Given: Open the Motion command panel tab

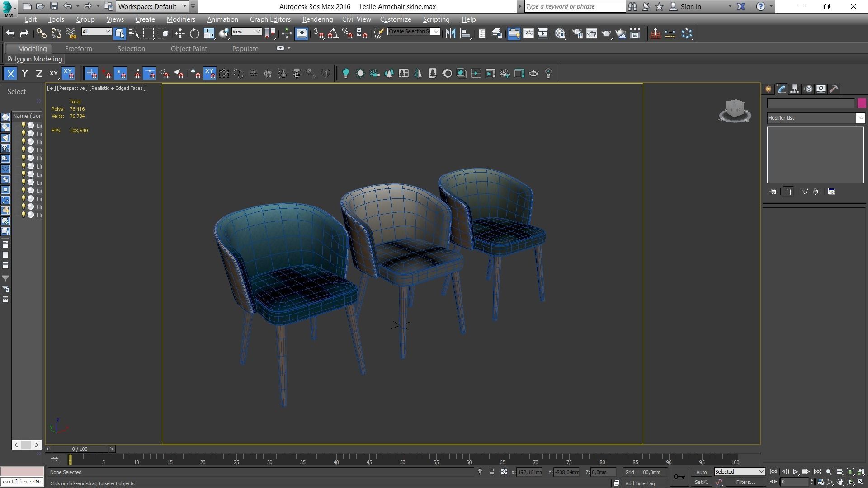Looking at the screenshot, I should [808, 89].
